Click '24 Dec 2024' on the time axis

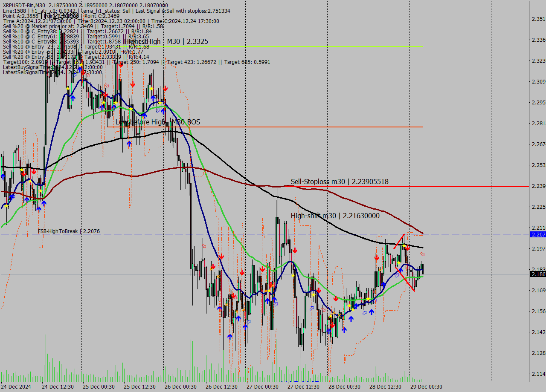pos(16,387)
